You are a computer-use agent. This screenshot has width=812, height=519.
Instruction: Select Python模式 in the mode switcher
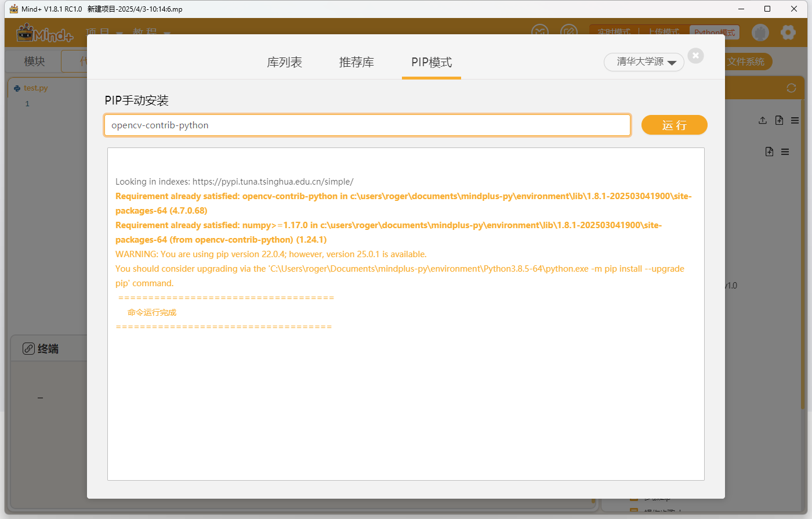[715, 33]
